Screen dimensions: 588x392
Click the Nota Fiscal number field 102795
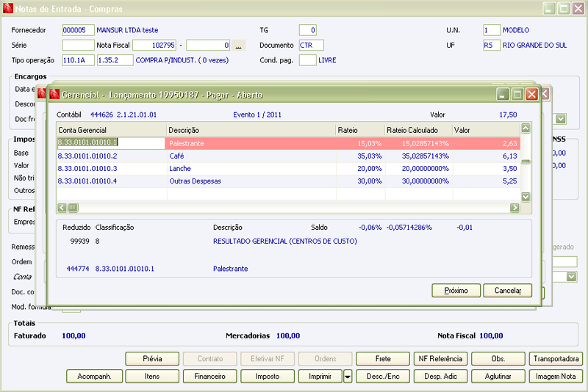(154, 46)
